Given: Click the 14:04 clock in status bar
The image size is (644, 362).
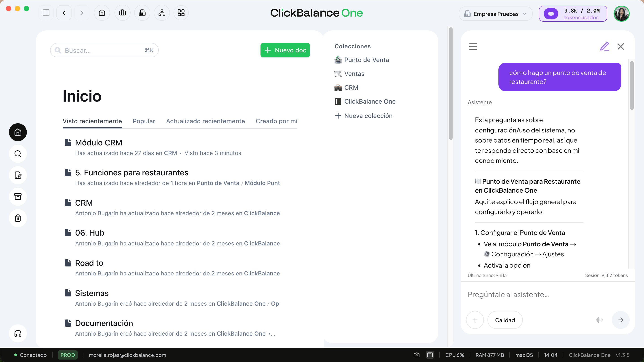Looking at the screenshot, I should (551, 355).
